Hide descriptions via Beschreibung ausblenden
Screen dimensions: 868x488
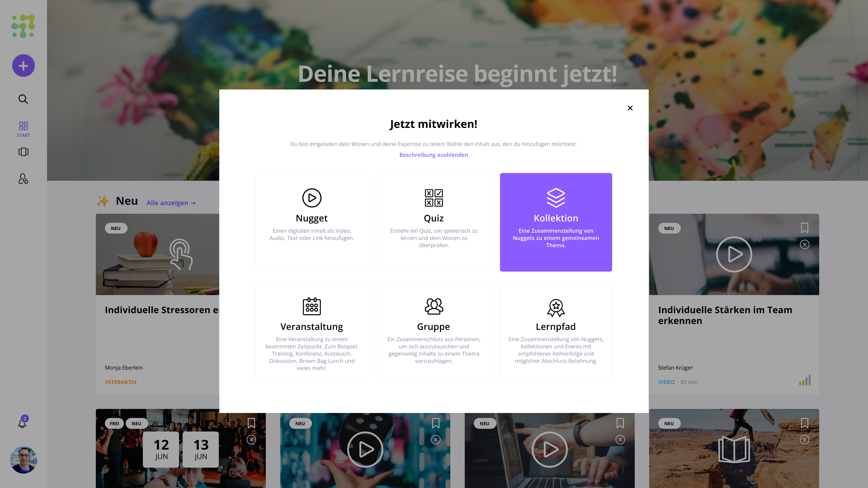pyautogui.click(x=433, y=155)
